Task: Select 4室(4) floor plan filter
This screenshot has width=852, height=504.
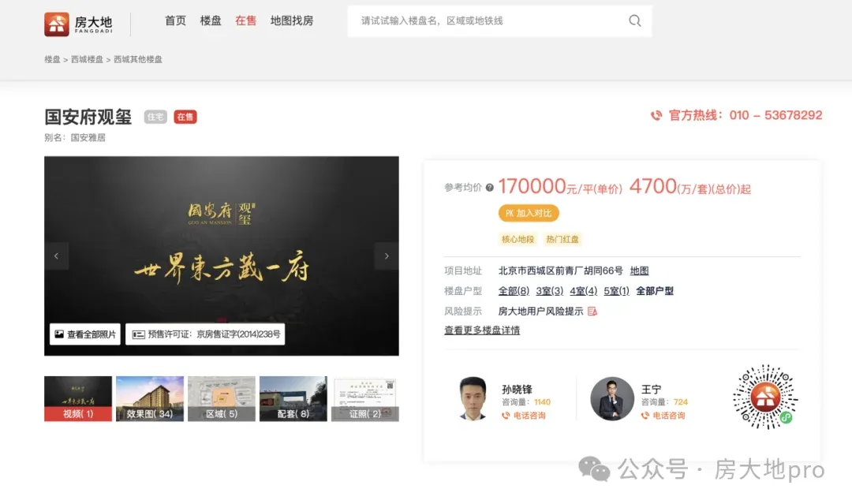Action: coord(584,290)
